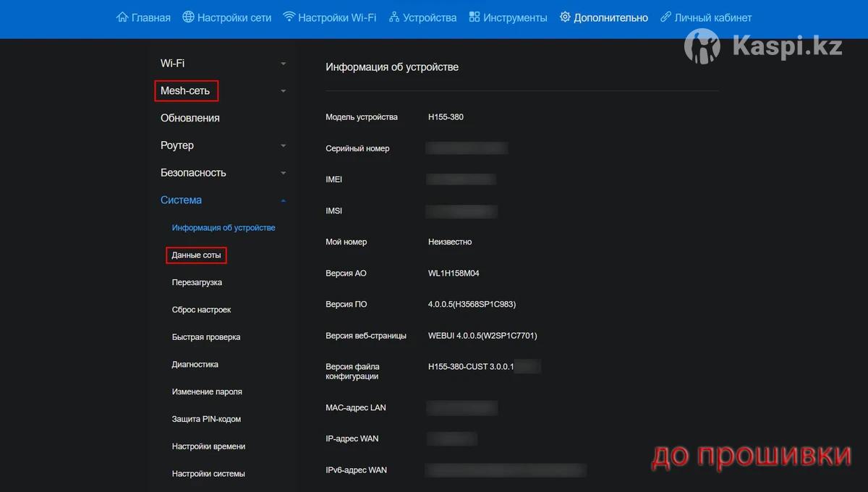
Task: Open Защита PIN-кодом settings
Action: click(206, 419)
